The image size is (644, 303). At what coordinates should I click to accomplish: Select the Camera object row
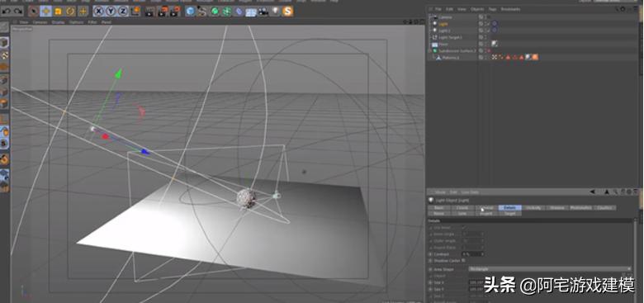tap(445, 17)
